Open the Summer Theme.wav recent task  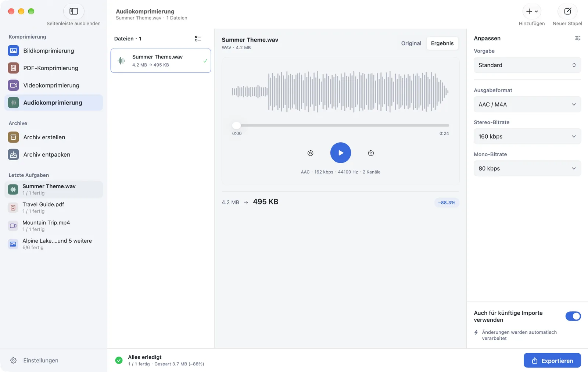click(54, 189)
